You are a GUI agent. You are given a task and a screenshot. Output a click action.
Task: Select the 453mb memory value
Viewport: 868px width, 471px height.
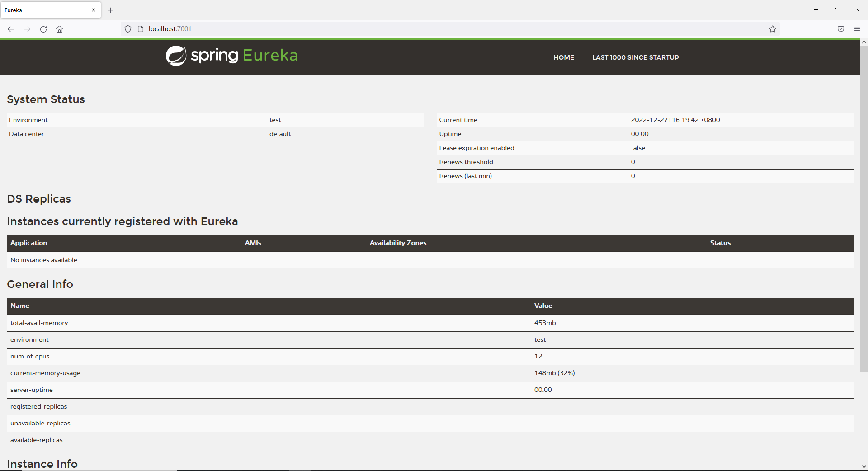click(545, 323)
